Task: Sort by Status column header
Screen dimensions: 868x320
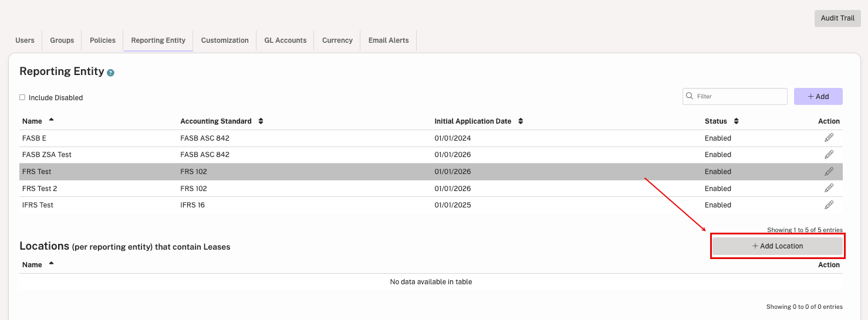Action: pyautogui.click(x=721, y=121)
